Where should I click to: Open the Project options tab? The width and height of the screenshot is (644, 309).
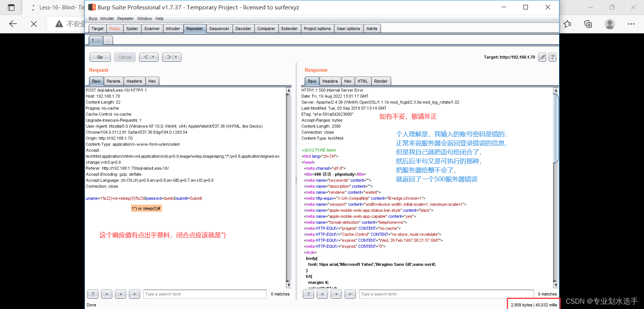pos(317,29)
